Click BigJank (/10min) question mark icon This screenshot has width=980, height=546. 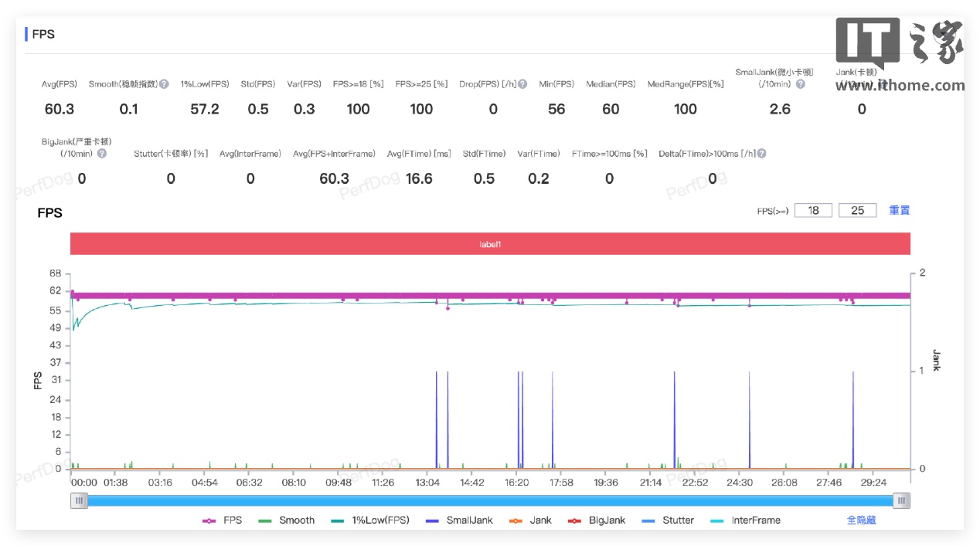[x=102, y=154]
